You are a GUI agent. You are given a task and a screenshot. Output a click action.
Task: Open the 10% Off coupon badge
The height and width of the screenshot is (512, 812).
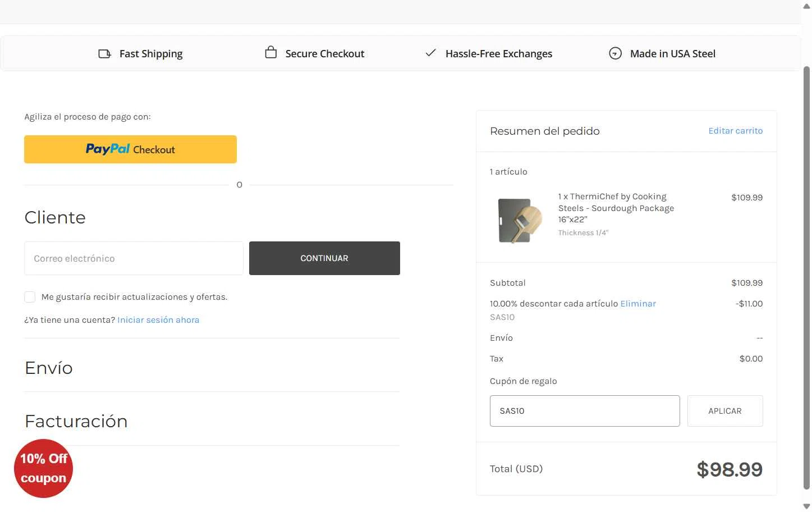44,468
